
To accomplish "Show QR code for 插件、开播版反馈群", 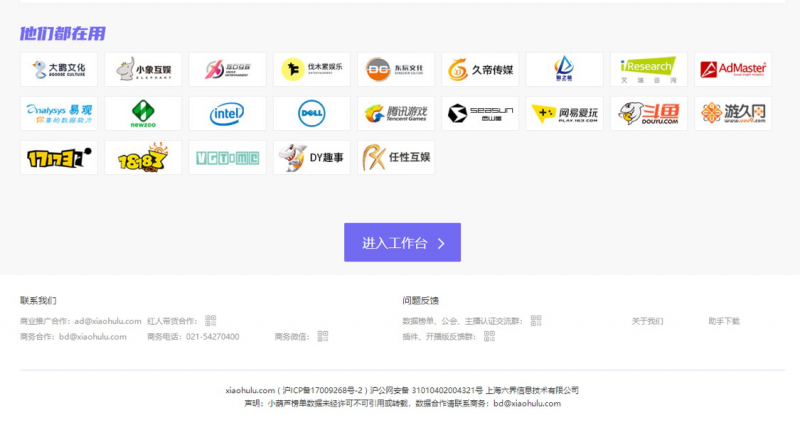I will 489,336.
